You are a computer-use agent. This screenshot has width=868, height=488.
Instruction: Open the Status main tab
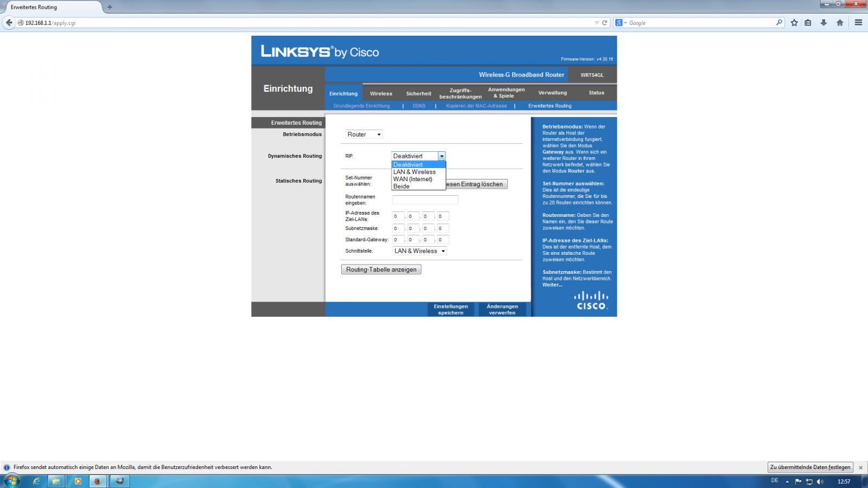pyautogui.click(x=596, y=93)
